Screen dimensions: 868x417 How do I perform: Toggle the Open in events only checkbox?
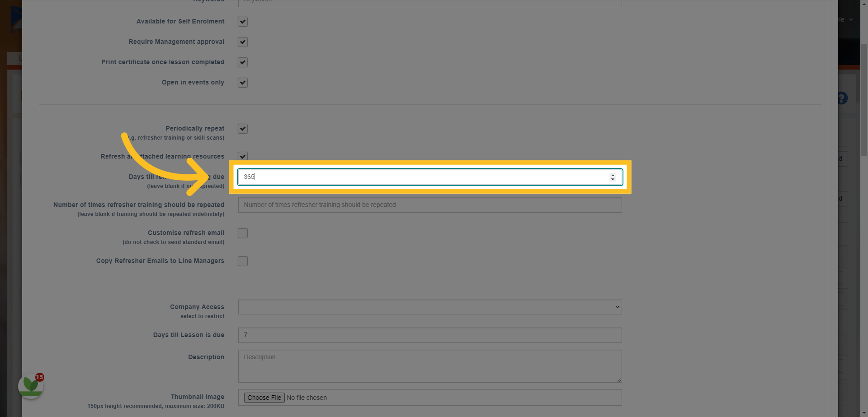pos(243,83)
